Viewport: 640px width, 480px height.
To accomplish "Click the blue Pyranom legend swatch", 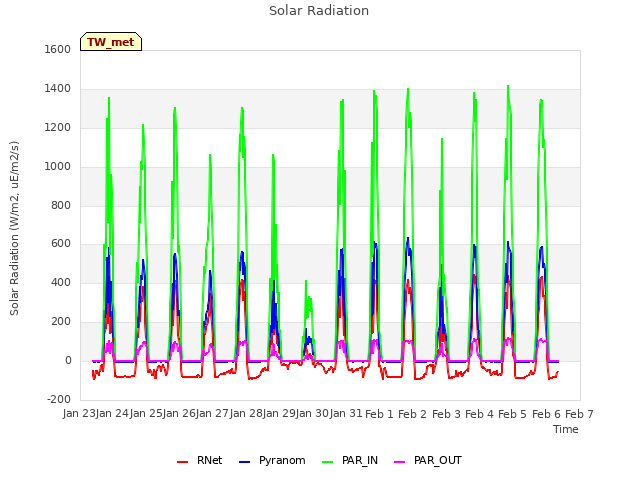I will [x=244, y=462].
